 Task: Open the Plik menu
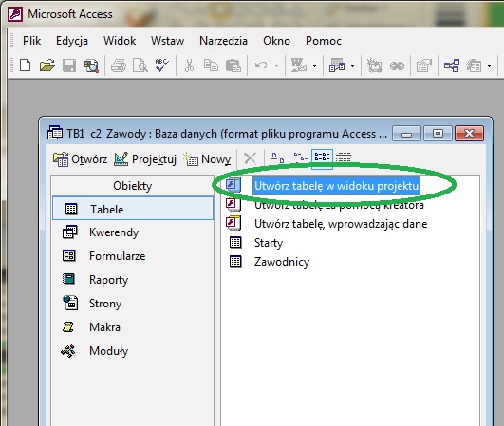[31, 41]
